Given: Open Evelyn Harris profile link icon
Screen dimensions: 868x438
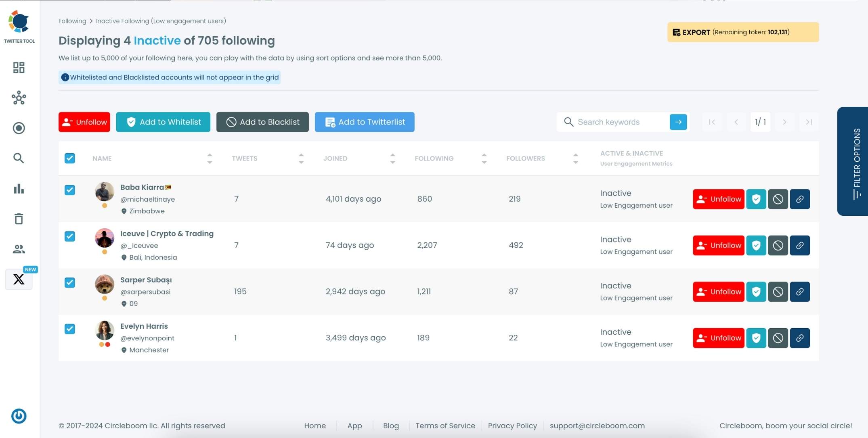Looking at the screenshot, I should [x=799, y=338].
